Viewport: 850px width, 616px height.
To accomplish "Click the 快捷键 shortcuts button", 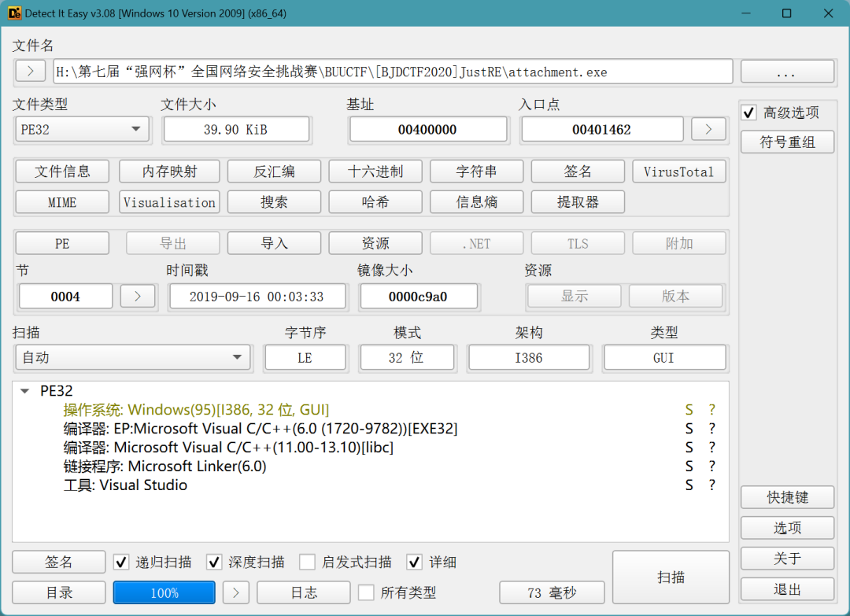I will 787,496.
